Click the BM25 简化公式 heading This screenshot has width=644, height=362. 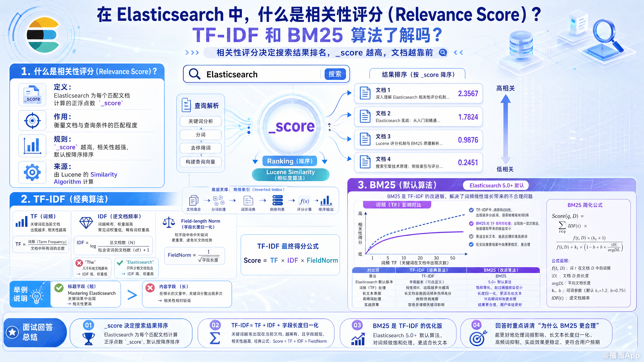coord(585,205)
